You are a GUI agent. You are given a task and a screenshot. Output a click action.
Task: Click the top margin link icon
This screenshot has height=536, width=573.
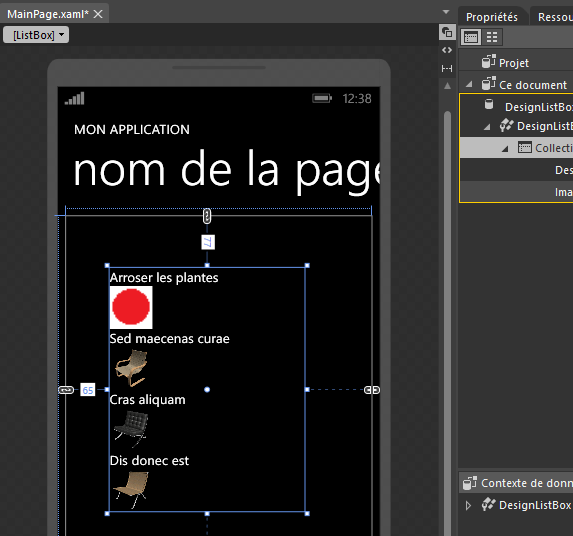tap(207, 216)
